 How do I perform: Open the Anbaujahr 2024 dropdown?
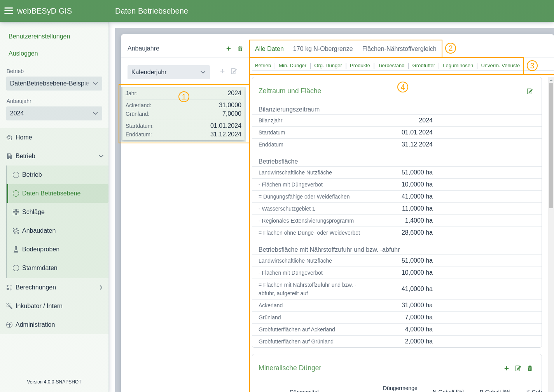tap(54, 113)
